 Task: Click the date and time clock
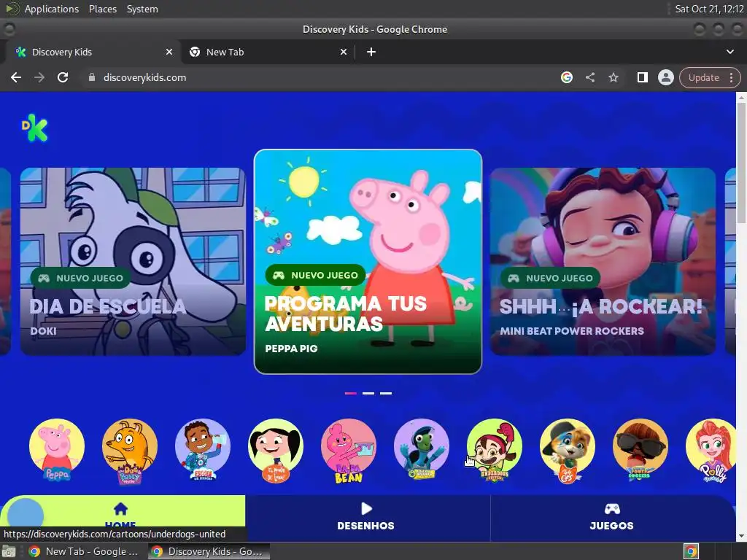pos(709,9)
